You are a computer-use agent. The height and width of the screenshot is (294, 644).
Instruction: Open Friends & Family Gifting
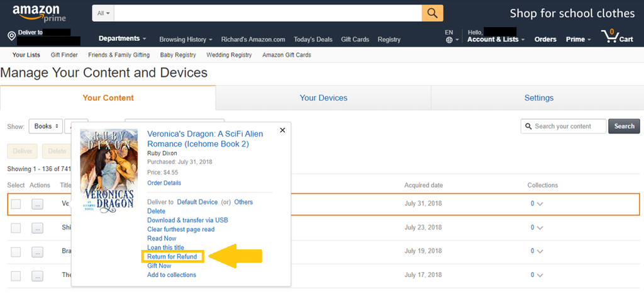click(119, 55)
